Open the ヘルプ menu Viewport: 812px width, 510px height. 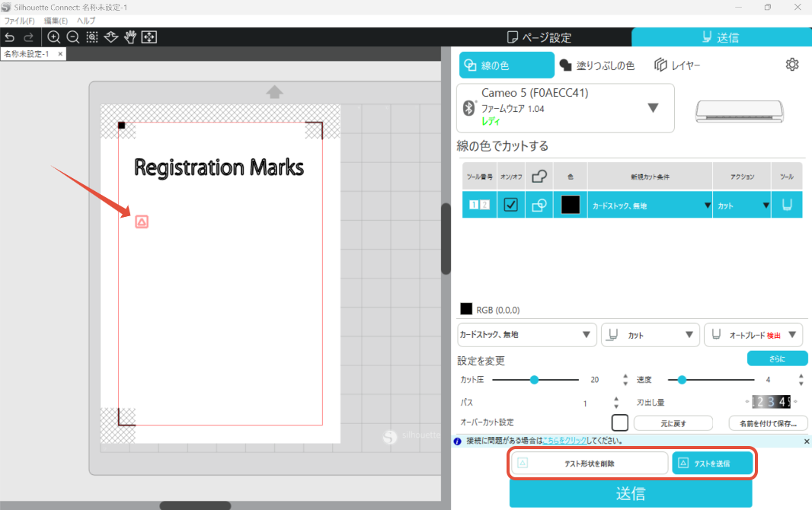click(x=86, y=21)
